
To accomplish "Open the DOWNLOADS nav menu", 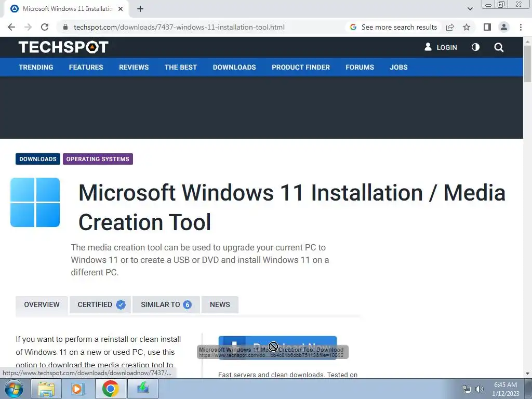I will click(234, 67).
